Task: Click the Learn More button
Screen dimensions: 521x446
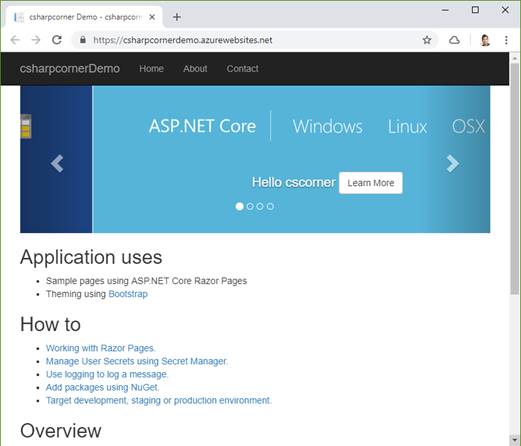Action: 371,183
